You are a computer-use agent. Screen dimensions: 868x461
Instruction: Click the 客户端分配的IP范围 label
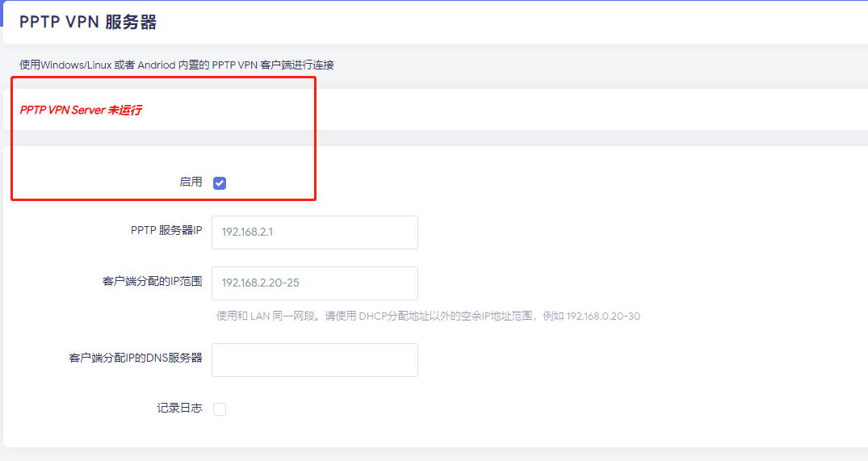(x=152, y=282)
